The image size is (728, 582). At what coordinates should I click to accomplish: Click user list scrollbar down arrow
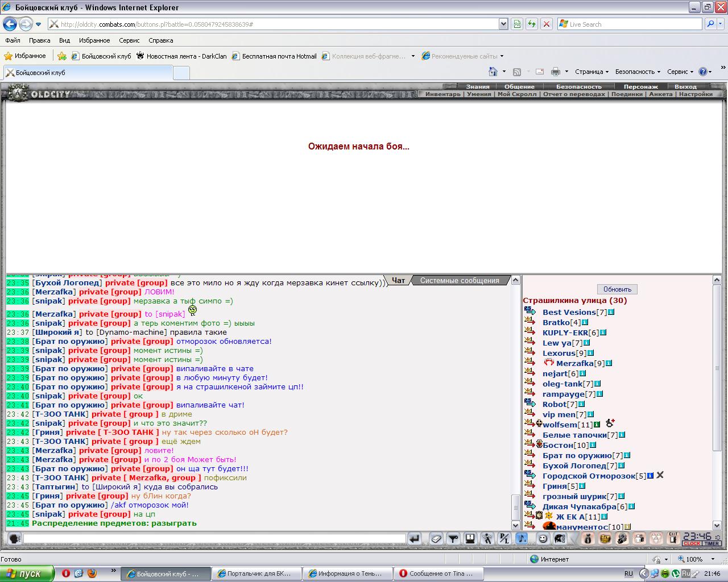pyautogui.click(x=717, y=526)
